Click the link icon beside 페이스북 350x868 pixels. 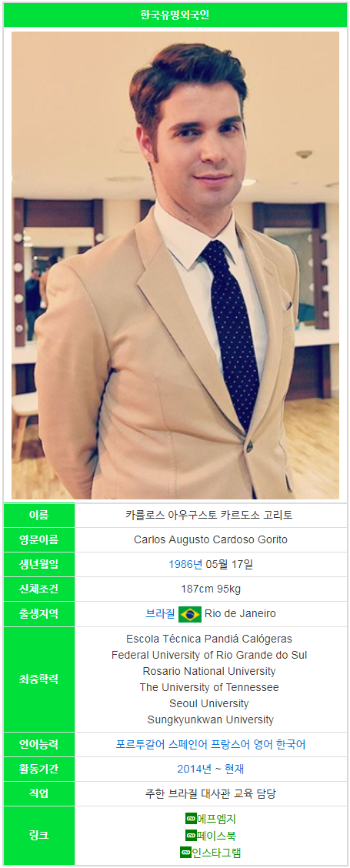191,836
